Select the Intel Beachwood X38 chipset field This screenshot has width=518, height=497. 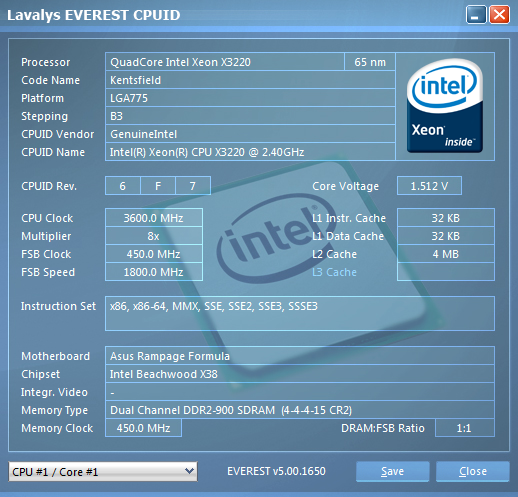[300, 374]
